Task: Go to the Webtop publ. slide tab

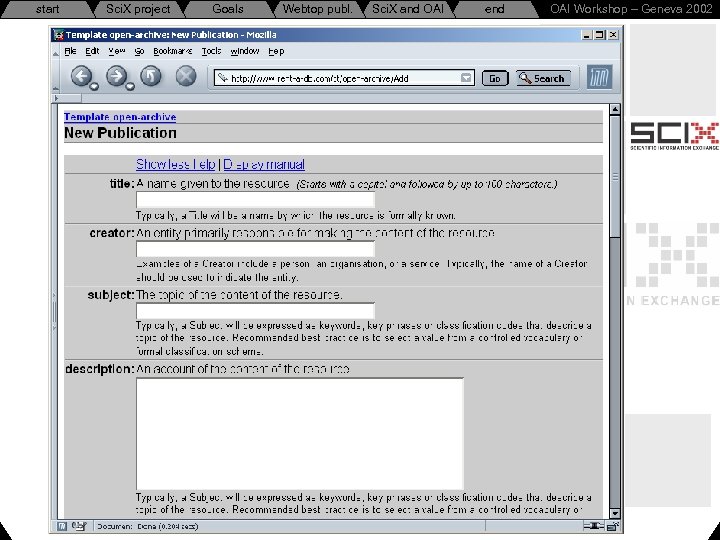Action: pos(318,9)
